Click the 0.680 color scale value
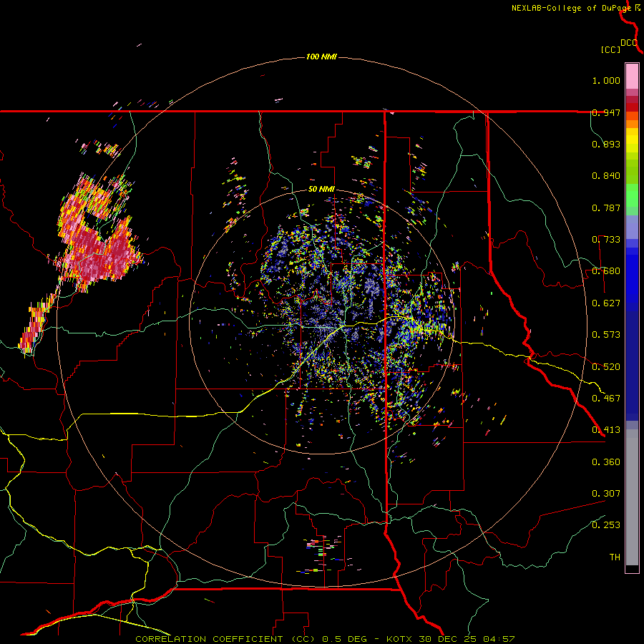Image resolution: width=644 pixels, height=644 pixels. click(x=606, y=271)
